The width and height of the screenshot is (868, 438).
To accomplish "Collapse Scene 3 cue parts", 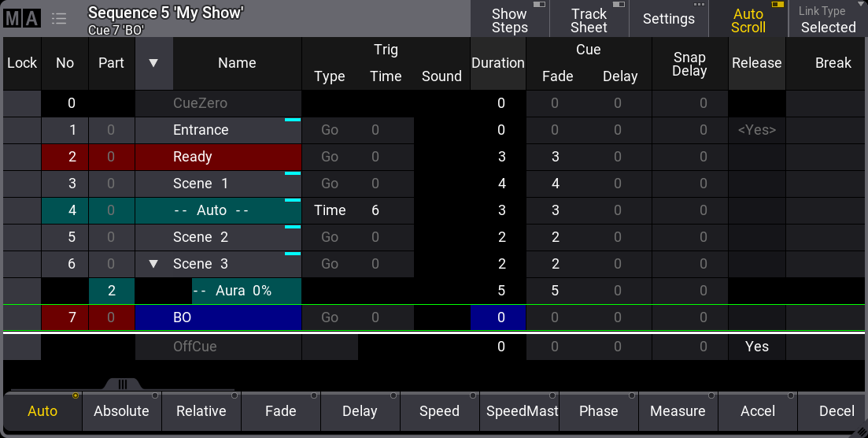I will [x=154, y=264].
